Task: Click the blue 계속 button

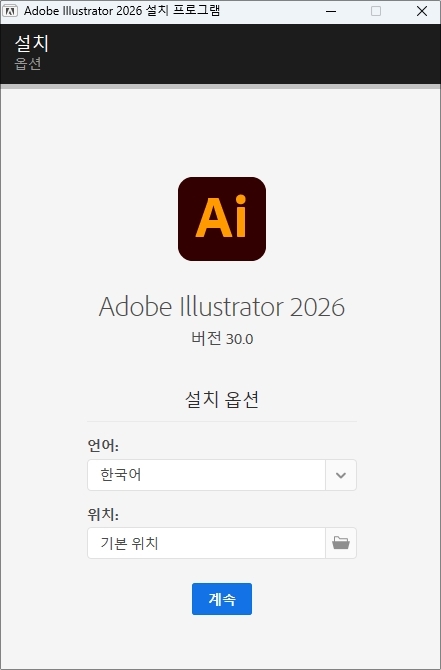Action: tap(222, 599)
